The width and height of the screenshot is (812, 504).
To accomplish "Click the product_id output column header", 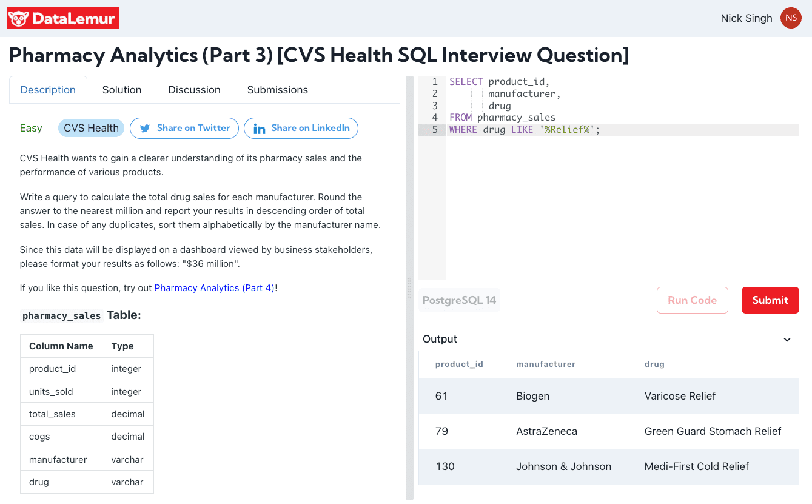I will pyautogui.click(x=459, y=365).
